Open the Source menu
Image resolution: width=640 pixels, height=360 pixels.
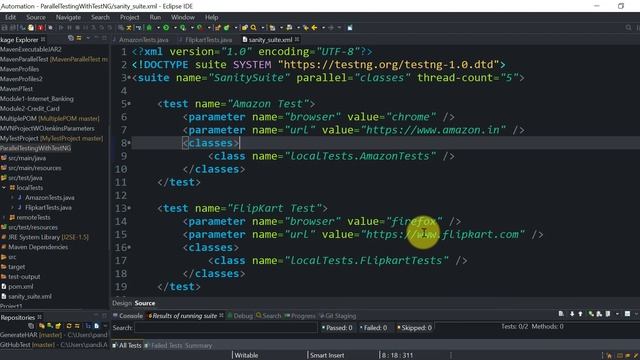36,17
